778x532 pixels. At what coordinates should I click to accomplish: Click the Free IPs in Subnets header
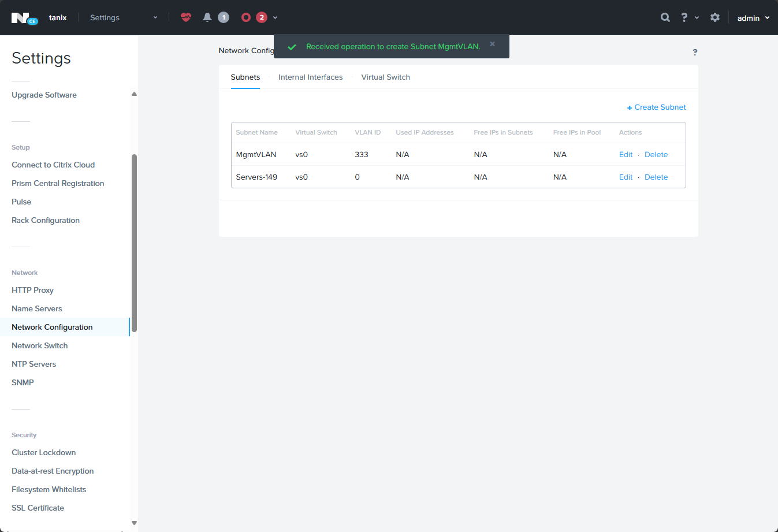click(503, 132)
